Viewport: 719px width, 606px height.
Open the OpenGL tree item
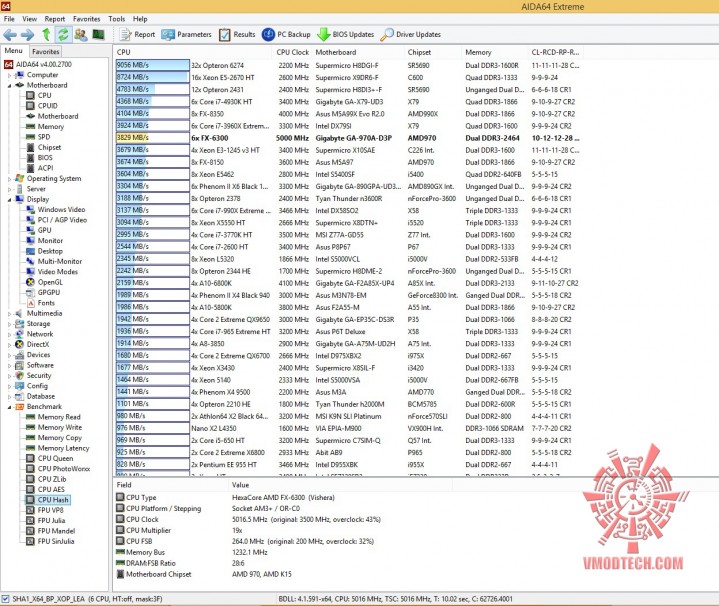click(x=50, y=282)
